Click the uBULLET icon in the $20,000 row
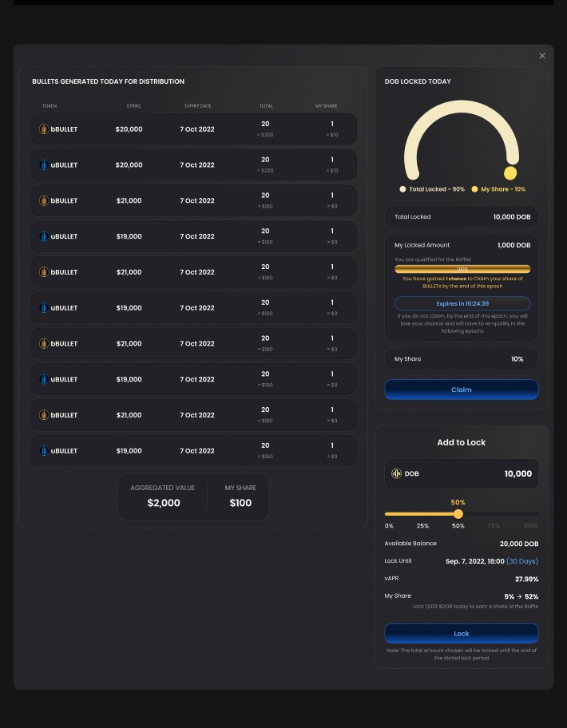 [44, 165]
